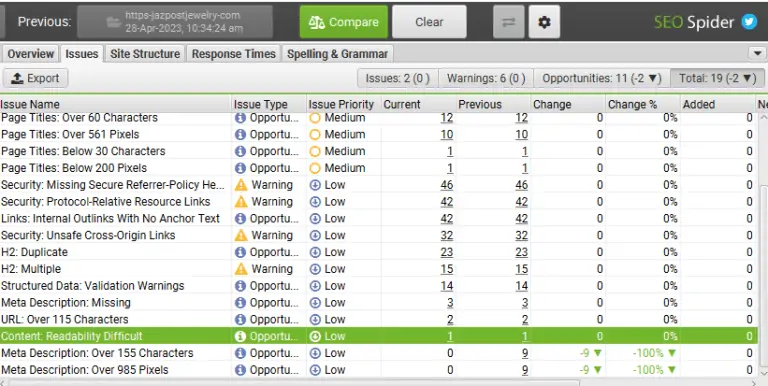Click the warning icon for Unsafe Cross-Origin Links
Image resolution: width=768 pixels, height=386 pixels.
tap(241, 235)
